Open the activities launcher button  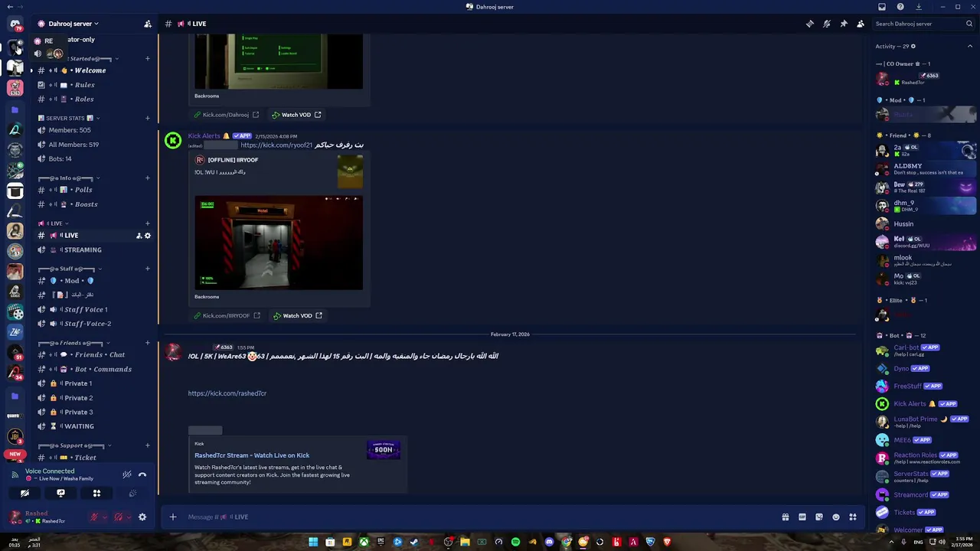[96, 494]
